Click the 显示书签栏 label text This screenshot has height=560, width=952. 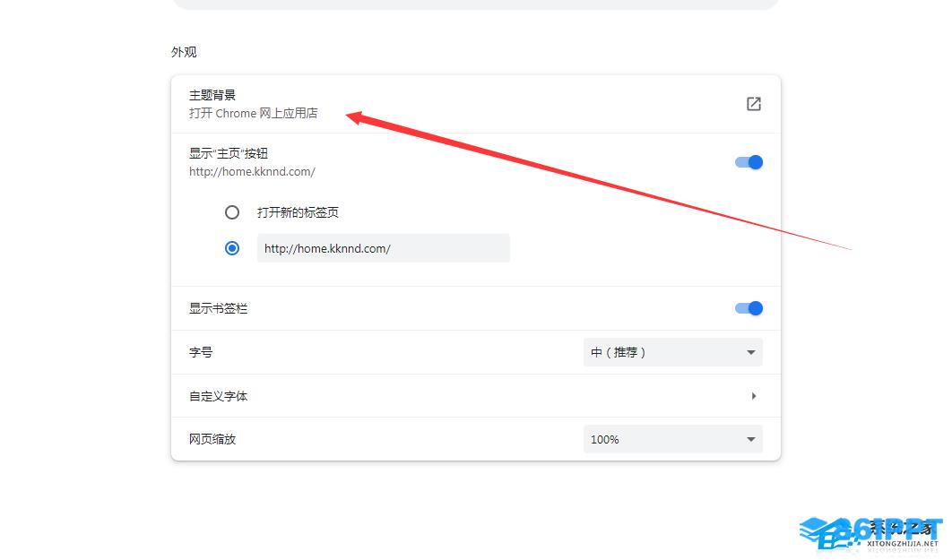pyautogui.click(x=218, y=308)
